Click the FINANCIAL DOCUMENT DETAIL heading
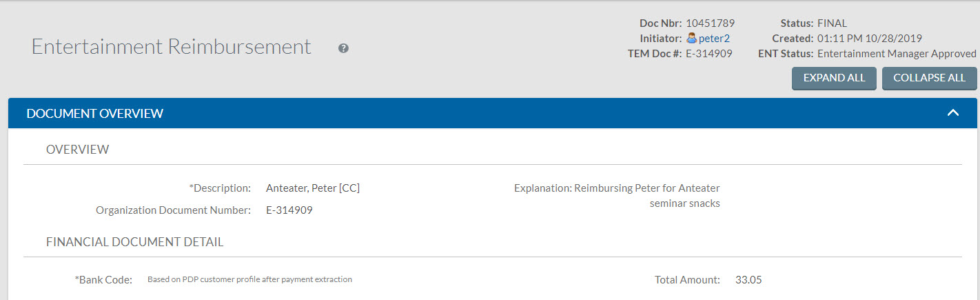This screenshot has width=980, height=300. point(135,242)
